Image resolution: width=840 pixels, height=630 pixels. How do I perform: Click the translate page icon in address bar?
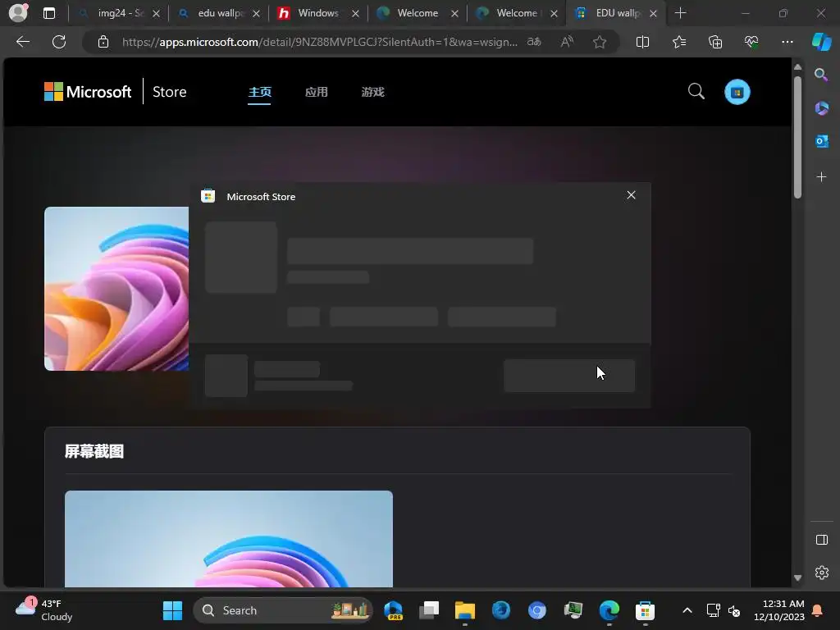coord(534,42)
